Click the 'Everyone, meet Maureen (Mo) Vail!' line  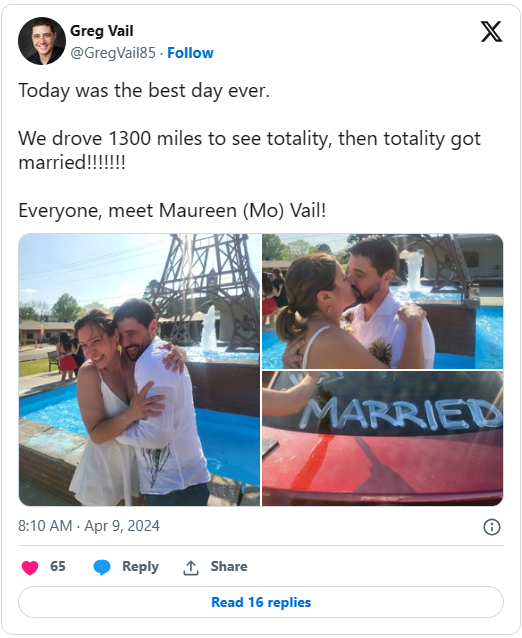pos(172,211)
